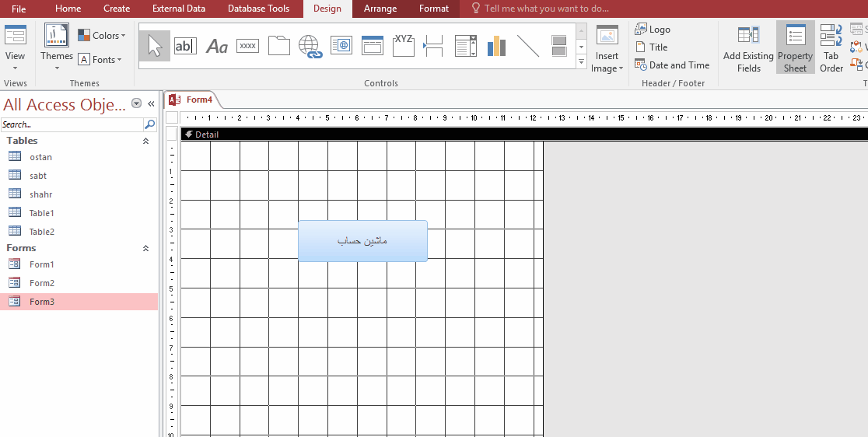Viewport: 868px width, 437px height.
Task: Select the ماشین حساب button on form
Action: point(362,240)
